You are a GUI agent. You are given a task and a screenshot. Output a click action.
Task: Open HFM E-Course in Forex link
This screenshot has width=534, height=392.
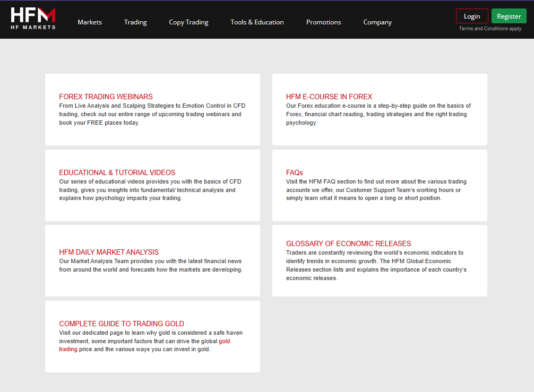[329, 97]
